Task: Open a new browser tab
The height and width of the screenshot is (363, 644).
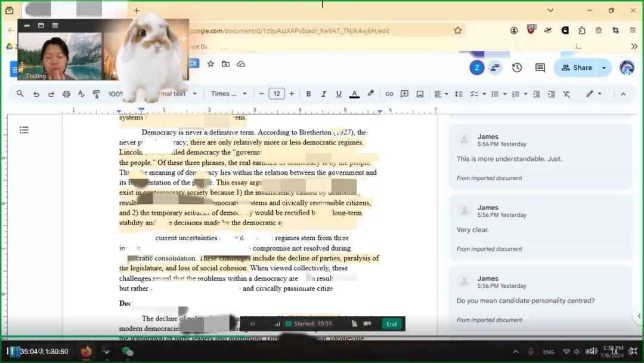Action: point(137,11)
